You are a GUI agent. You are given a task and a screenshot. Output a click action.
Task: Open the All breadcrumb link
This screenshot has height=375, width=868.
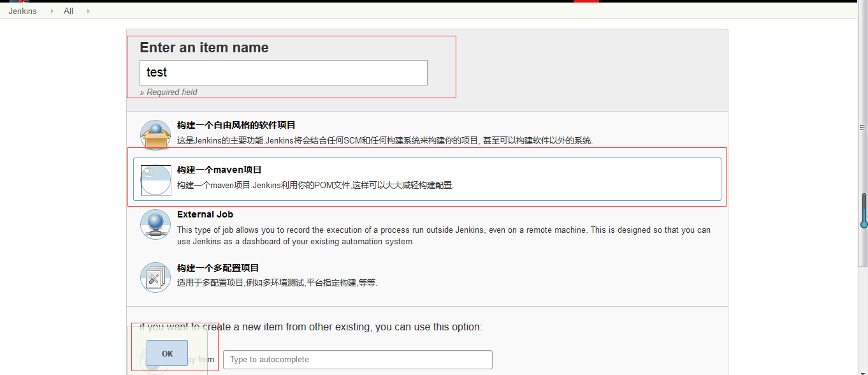click(68, 11)
